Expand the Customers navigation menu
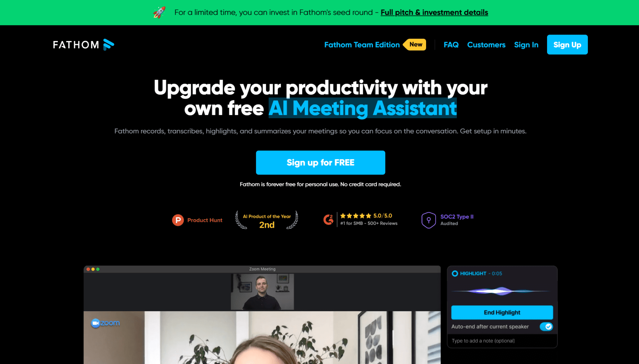The height and width of the screenshot is (364, 639). (486, 44)
